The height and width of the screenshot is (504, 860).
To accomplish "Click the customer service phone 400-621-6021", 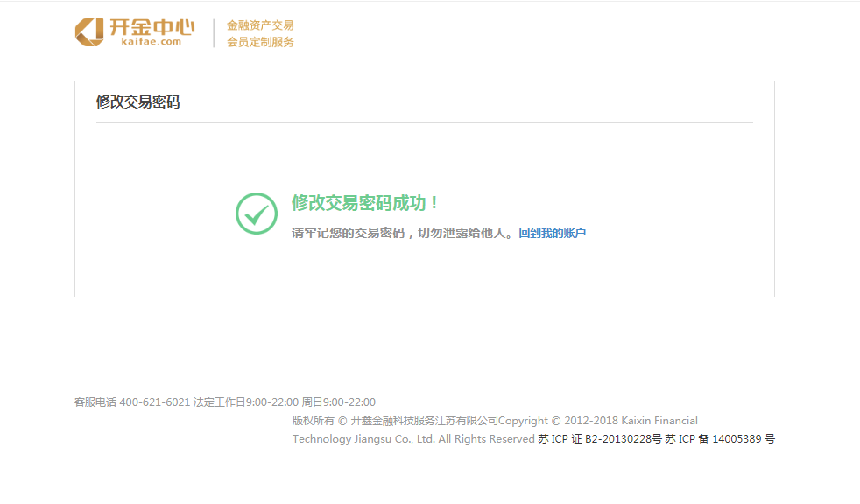I will [155, 402].
